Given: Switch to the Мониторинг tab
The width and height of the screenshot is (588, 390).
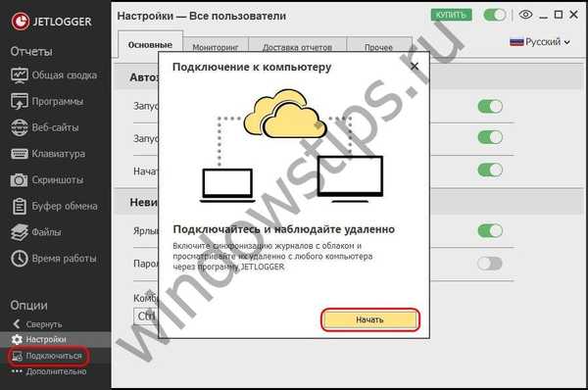Looking at the screenshot, I should click(216, 47).
